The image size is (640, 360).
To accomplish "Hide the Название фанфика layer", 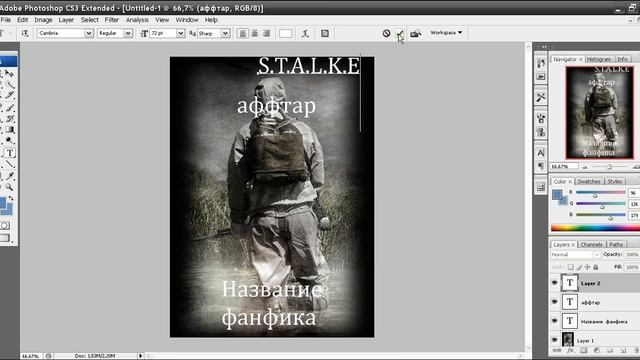I will click(x=555, y=321).
